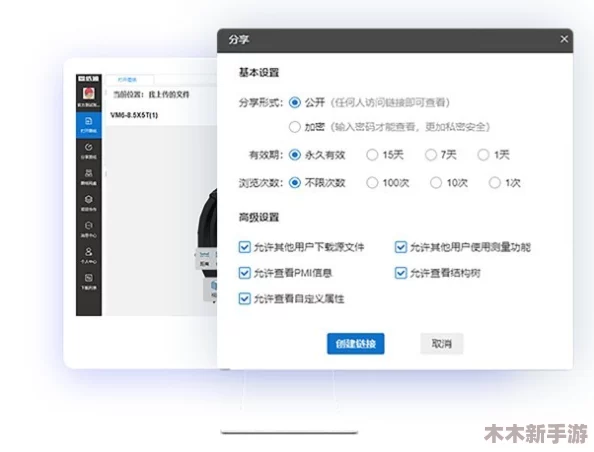Open 项目协作 in the sidebar

click(x=89, y=203)
